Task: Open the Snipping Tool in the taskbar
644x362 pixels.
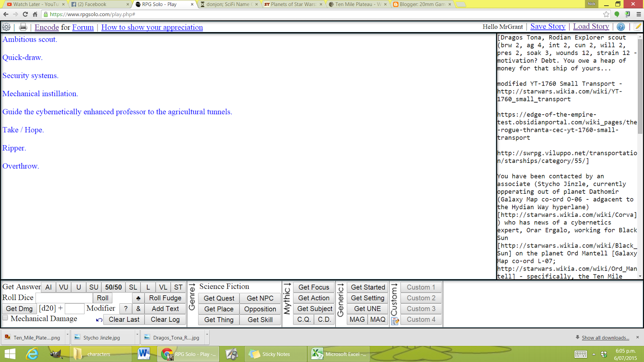Action: tap(231, 354)
